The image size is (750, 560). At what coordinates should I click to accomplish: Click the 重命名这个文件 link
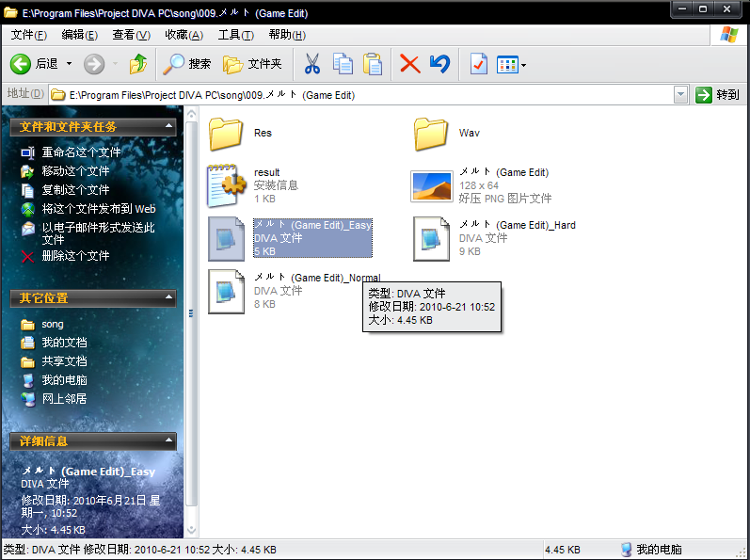pos(81,152)
